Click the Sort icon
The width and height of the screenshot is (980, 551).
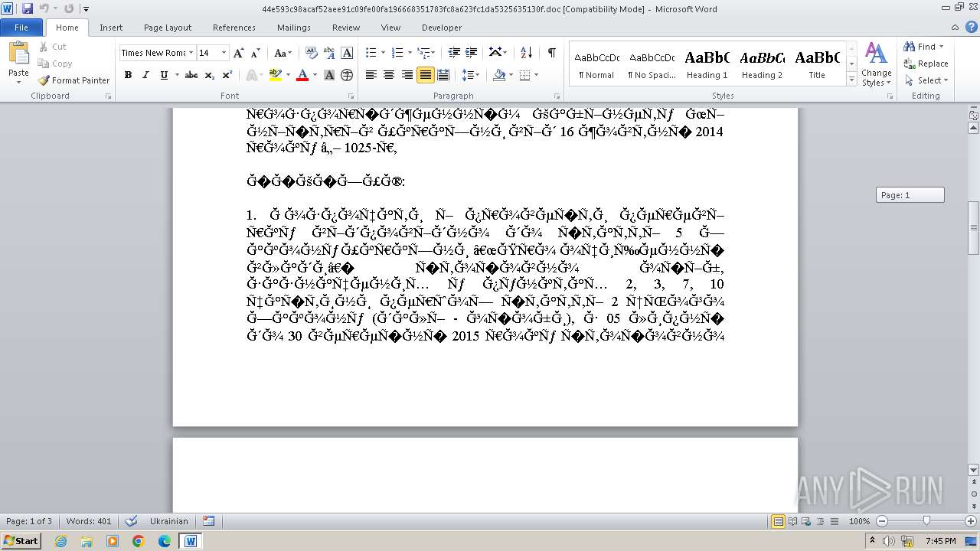526,53
